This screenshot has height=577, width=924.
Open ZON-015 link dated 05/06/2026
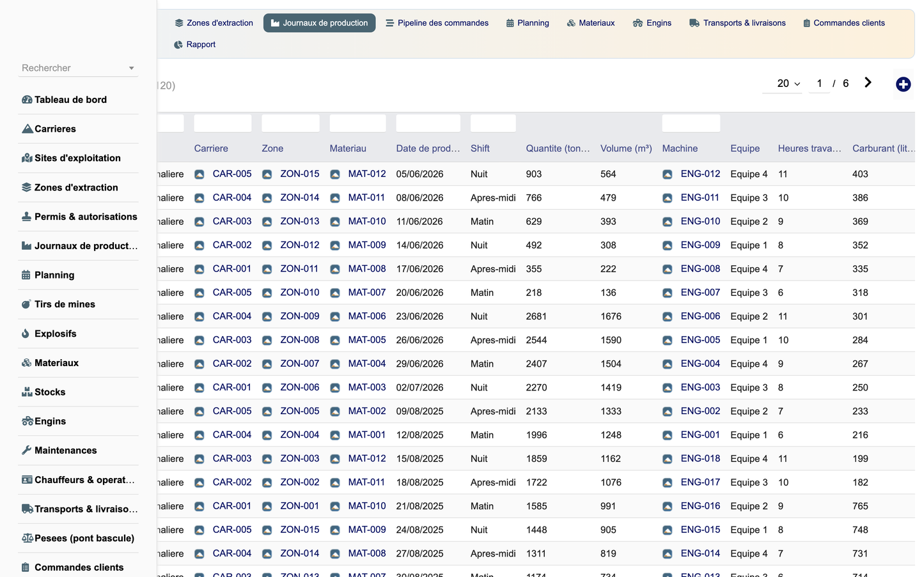(300, 174)
